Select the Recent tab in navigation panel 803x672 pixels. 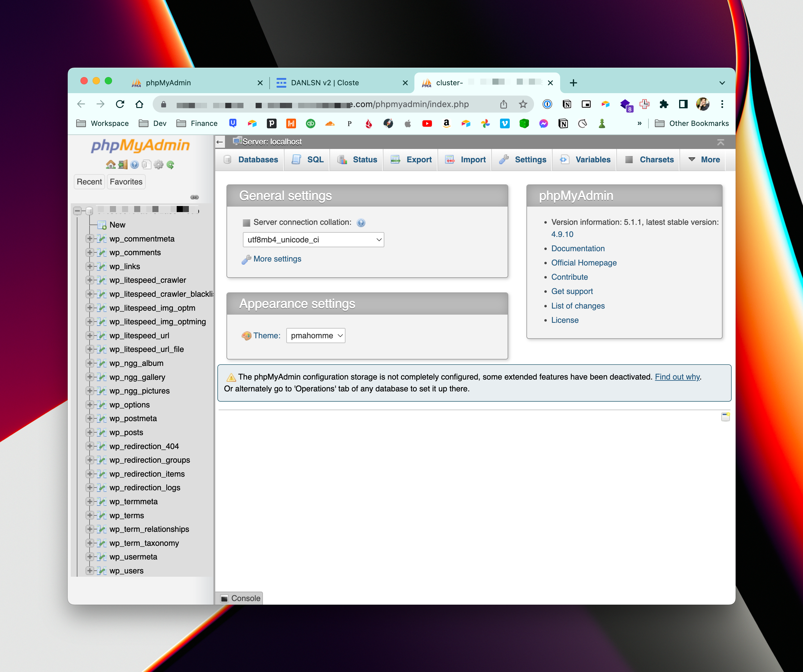[x=90, y=182]
